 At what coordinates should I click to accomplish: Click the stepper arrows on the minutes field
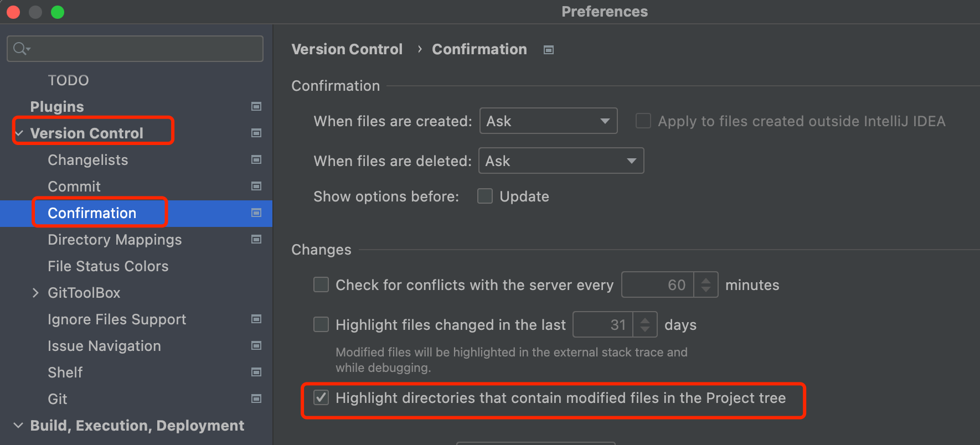coord(706,285)
